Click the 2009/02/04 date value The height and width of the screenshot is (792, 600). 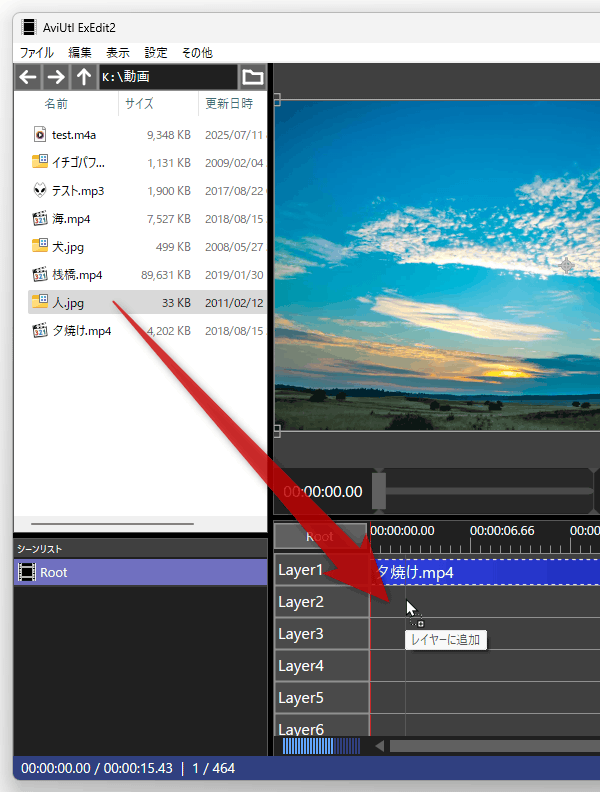(234, 163)
